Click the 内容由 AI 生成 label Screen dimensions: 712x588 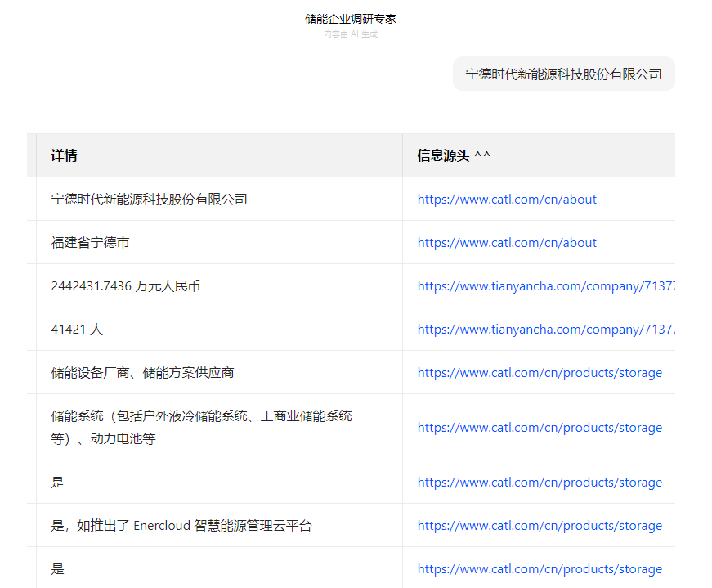pos(351,34)
